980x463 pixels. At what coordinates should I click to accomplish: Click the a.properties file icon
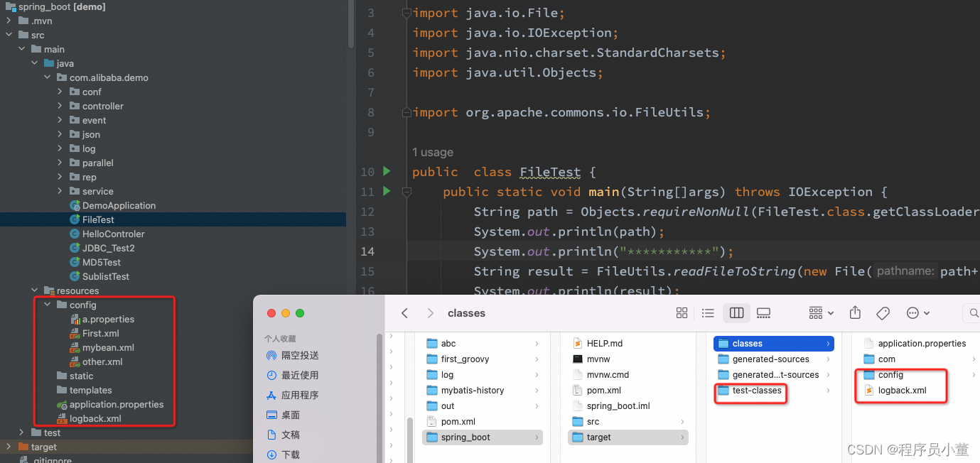(x=75, y=319)
